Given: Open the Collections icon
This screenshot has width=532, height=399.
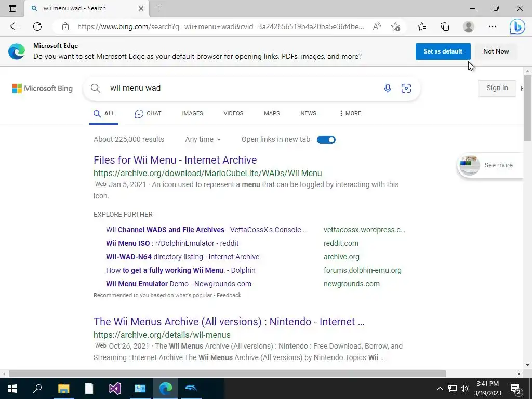Looking at the screenshot, I should (x=445, y=26).
